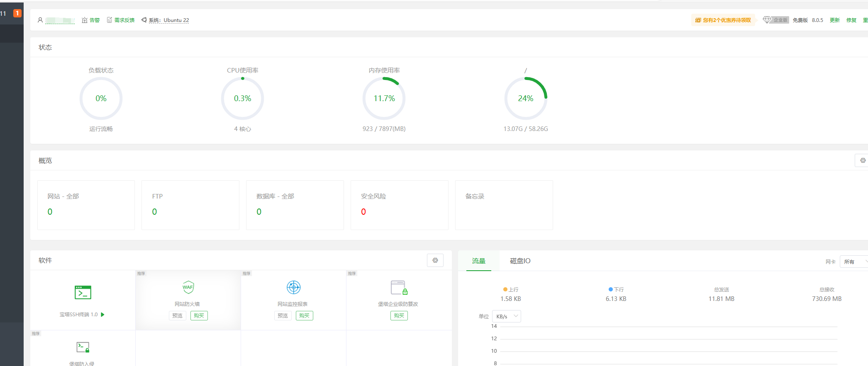868x366 pixels.
Task: Click the 总接收 730.69 MB value
Action: [827, 299]
